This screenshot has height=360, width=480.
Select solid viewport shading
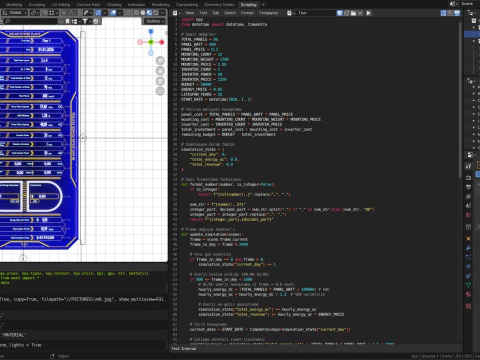143,13
